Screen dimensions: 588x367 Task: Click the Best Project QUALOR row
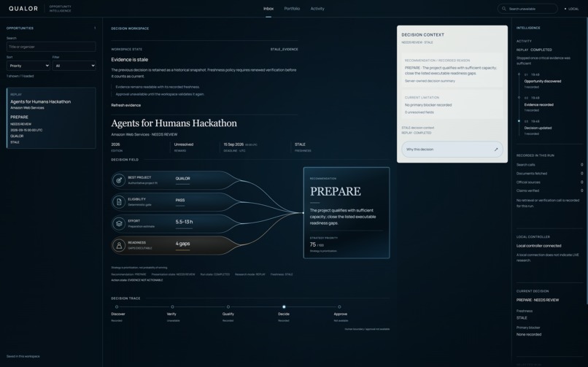coord(176,180)
